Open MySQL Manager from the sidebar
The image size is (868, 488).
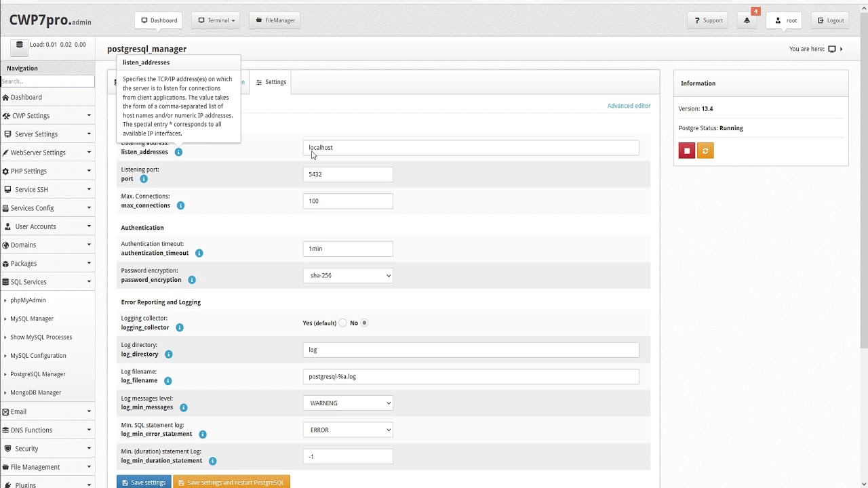pyautogui.click(x=32, y=319)
